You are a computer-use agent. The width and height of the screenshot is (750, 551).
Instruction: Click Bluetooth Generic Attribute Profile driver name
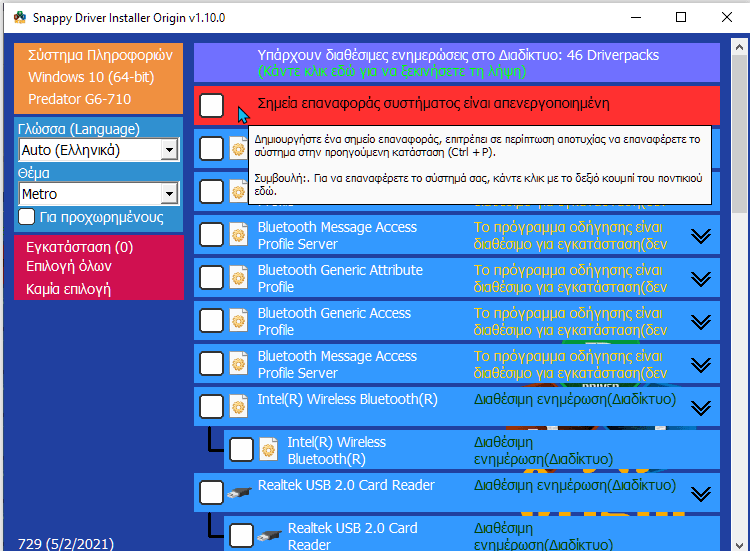tap(340, 278)
